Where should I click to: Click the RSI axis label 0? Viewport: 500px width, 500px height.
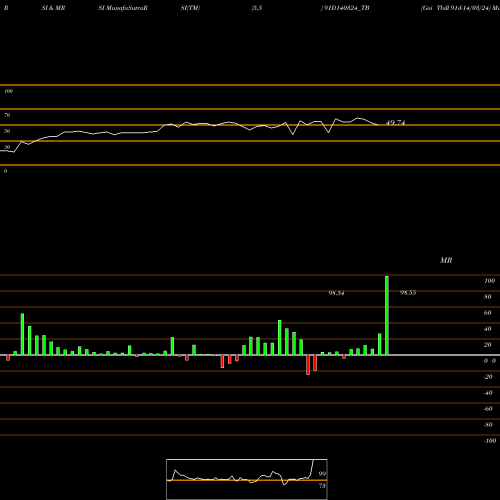click(5, 171)
